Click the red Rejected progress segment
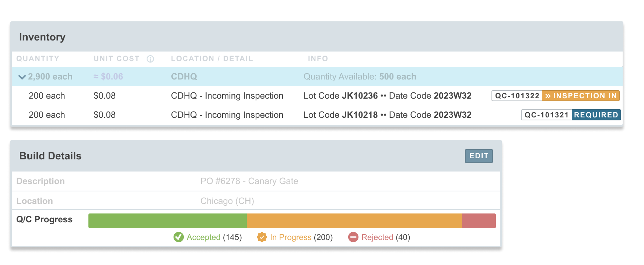644x265 pixels. point(479,221)
